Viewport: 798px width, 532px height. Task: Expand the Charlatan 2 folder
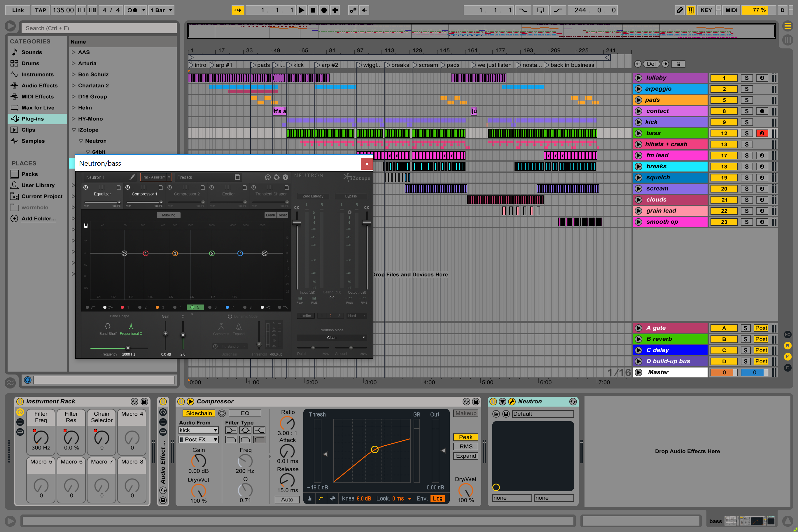click(x=73, y=85)
